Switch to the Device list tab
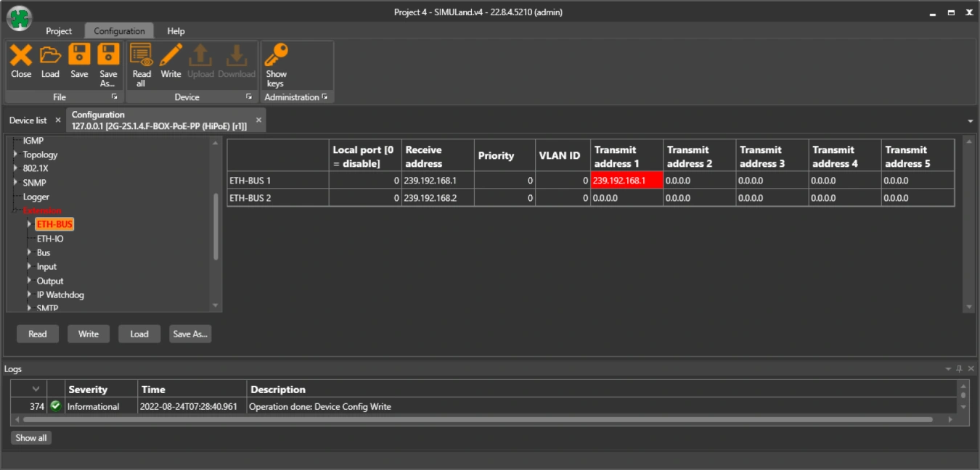This screenshot has height=470, width=980. 28,120
